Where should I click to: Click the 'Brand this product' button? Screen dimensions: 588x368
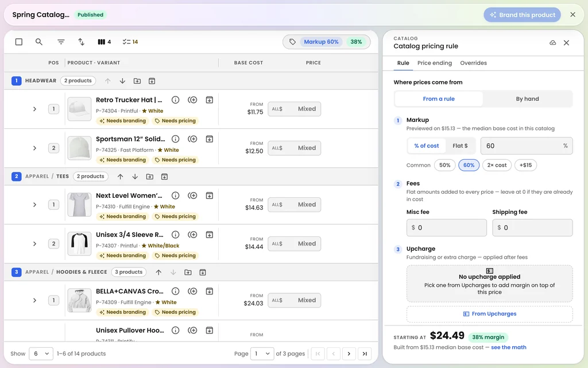(x=522, y=15)
